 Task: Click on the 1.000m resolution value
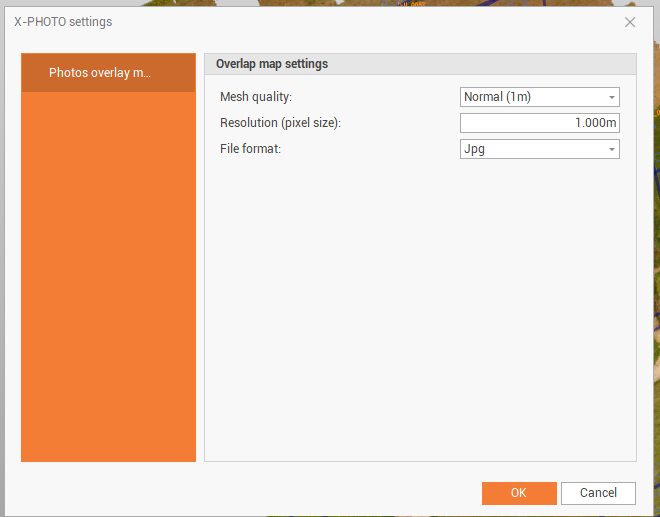pyautogui.click(x=596, y=123)
